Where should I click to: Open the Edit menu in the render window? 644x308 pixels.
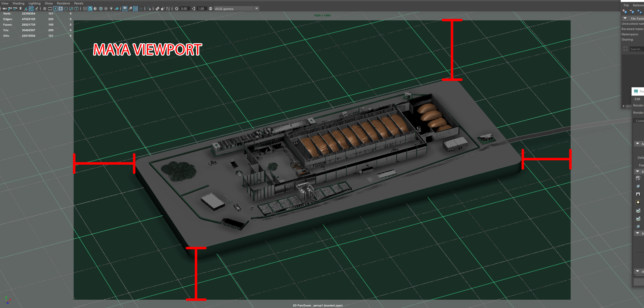tap(638, 99)
